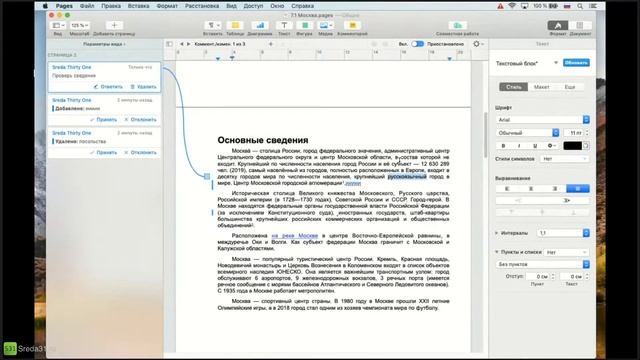Toggle the change tracking Вкл. switch
This screenshot has height=360, width=640.
[x=417, y=44]
